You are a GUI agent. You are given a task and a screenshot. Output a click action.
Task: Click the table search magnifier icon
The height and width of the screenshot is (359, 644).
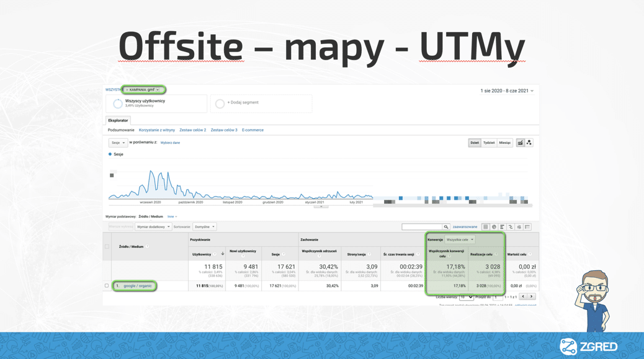click(x=445, y=227)
